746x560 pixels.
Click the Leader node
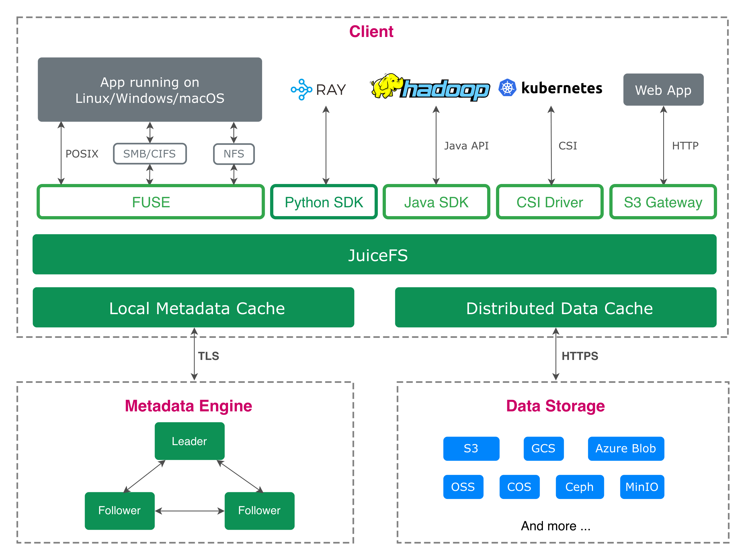pyautogui.click(x=189, y=441)
